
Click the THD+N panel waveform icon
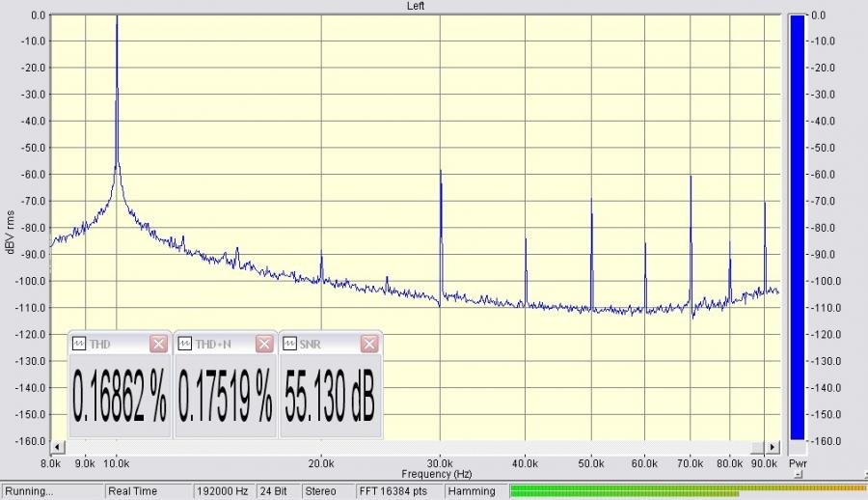(185, 345)
